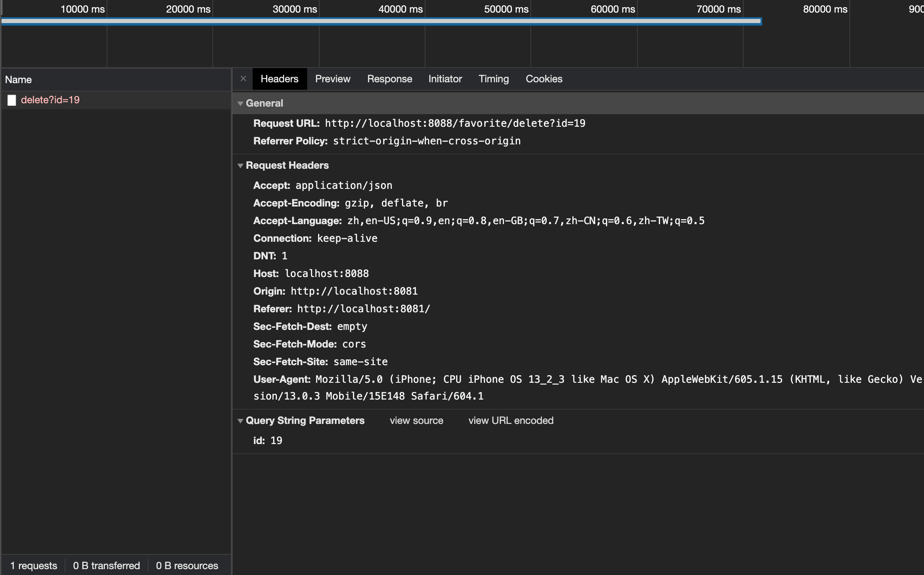The height and width of the screenshot is (575, 924).
Task: Click the 0 B transferred status text
Action: (x=107, y=565)
